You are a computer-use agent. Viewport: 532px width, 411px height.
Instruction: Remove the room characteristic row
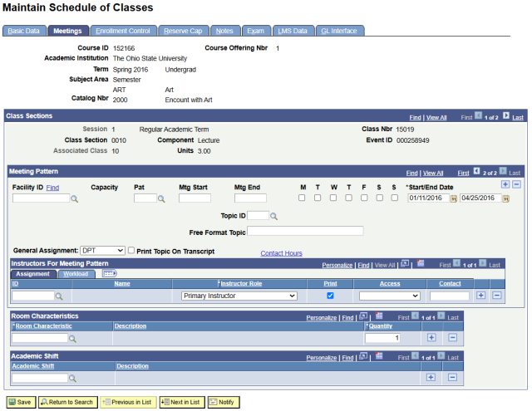pos(452,337)
